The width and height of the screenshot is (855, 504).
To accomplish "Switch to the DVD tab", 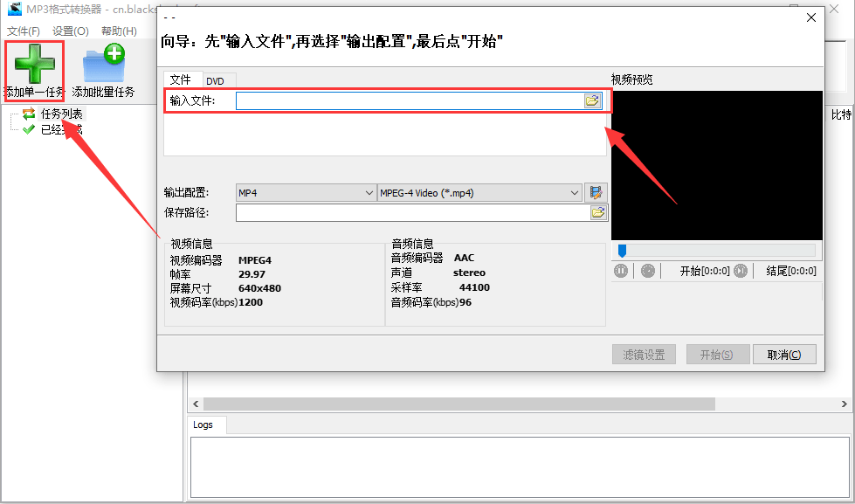I will pyautogui.click(x=218, y=79).
